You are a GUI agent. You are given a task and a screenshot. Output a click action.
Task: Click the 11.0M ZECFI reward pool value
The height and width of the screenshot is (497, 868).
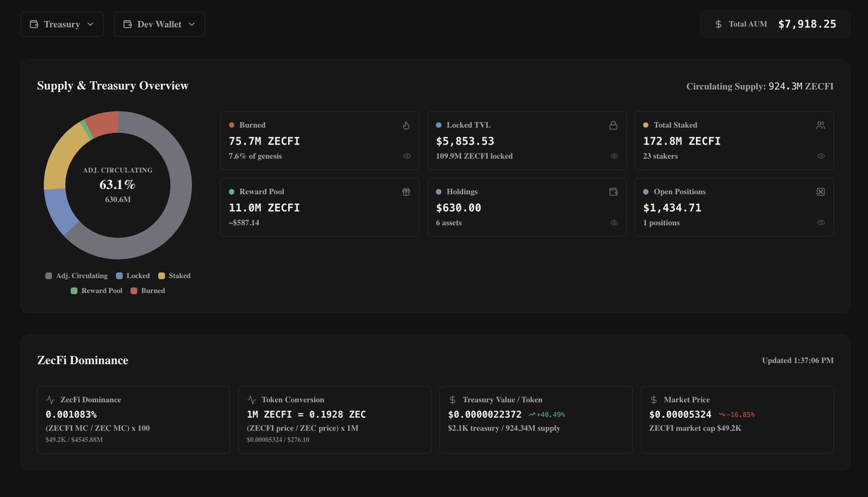pyautogui.click(x=264, y=208)
